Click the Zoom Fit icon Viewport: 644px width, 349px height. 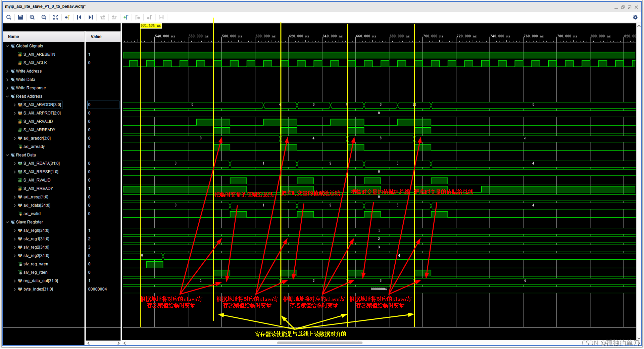[x=56, y=17]
